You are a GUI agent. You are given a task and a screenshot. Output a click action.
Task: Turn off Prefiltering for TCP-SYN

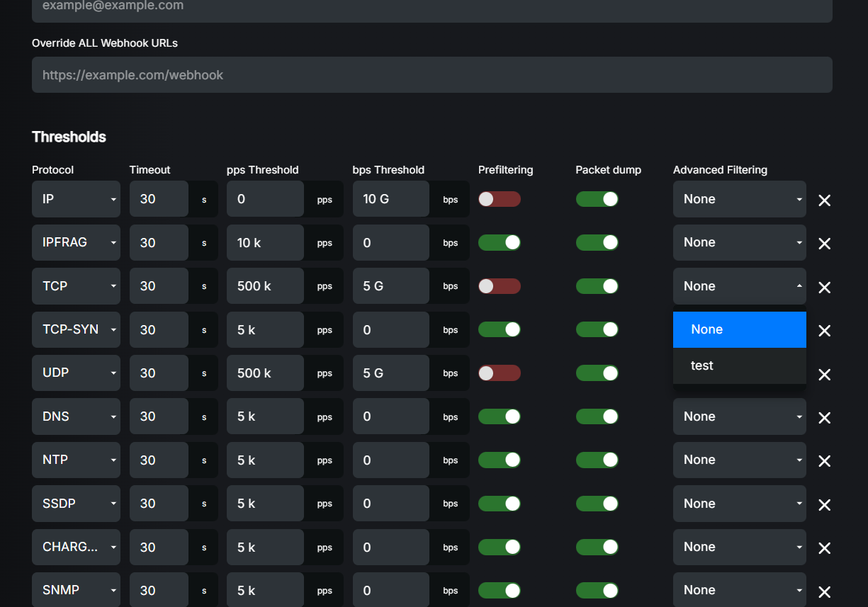tap(499, 329)
